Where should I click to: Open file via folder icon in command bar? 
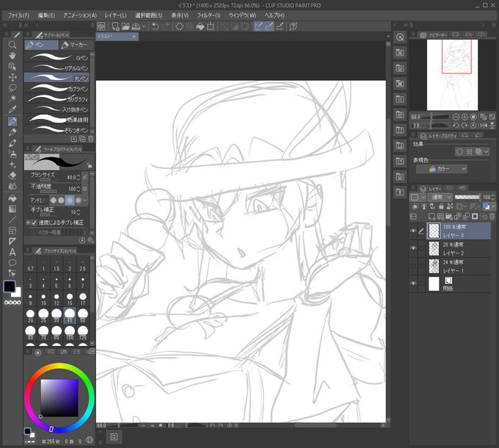125,26
